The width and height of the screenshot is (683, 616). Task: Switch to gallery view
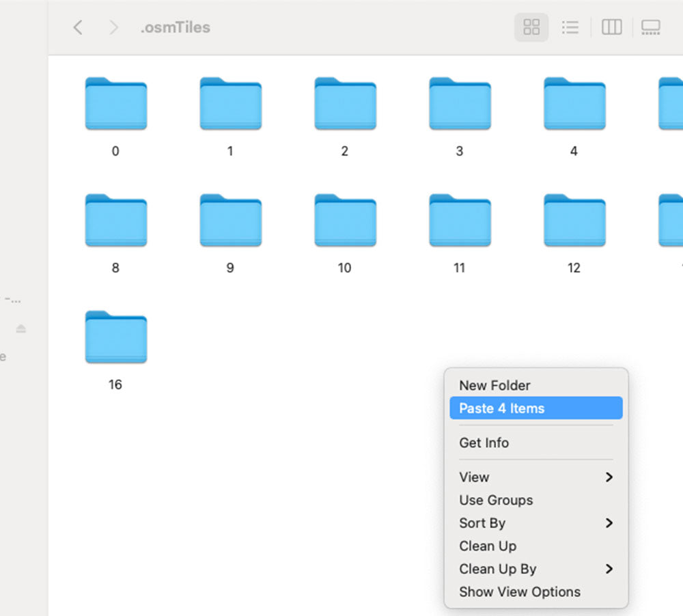tap(651, 27)
